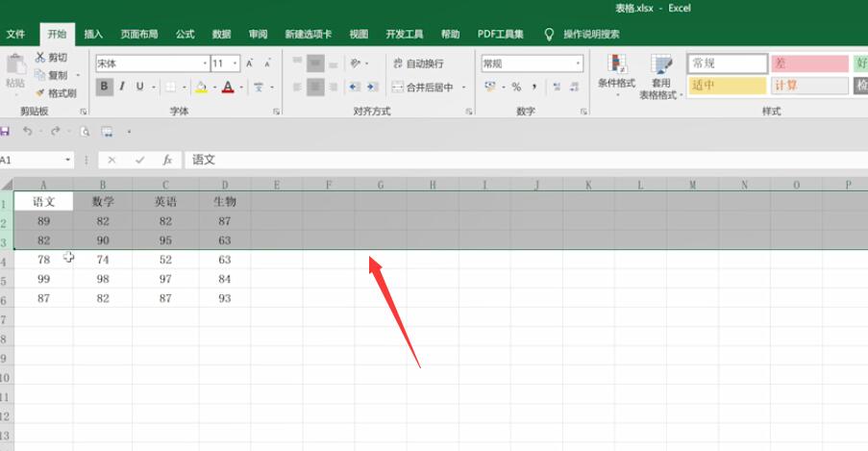This screenshot has height=451, width=868.
Task: Click the increase decimal places icon
Action: point(557,87)
